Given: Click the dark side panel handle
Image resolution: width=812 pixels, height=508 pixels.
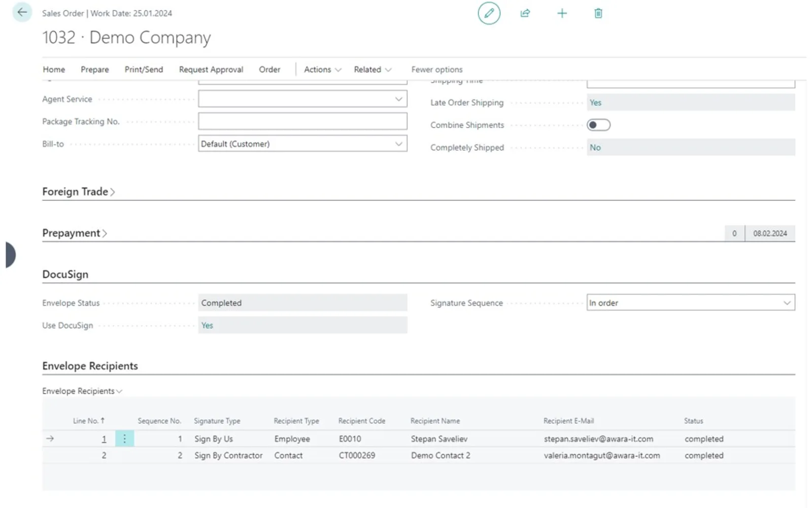Looking at the screenshot, I should click(10, 255).
